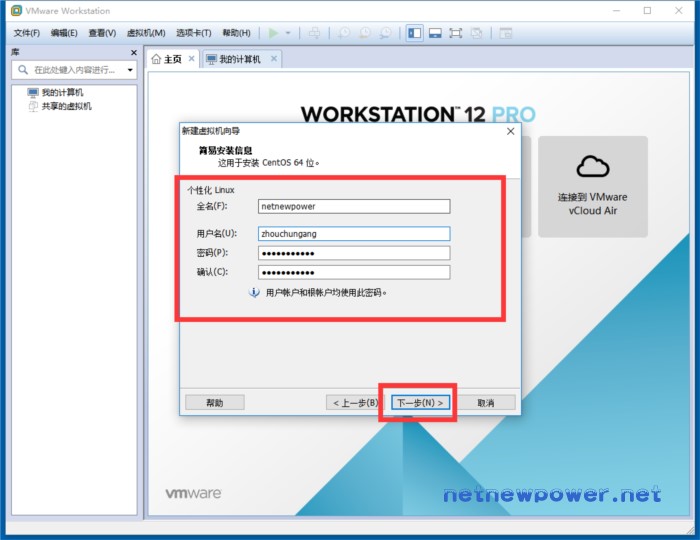Click the green power-on play button

(273, 33)
